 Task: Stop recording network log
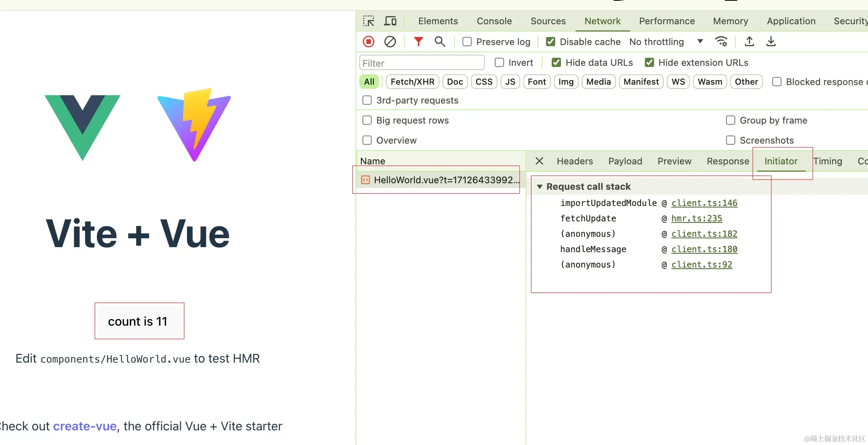click(369, 42)
